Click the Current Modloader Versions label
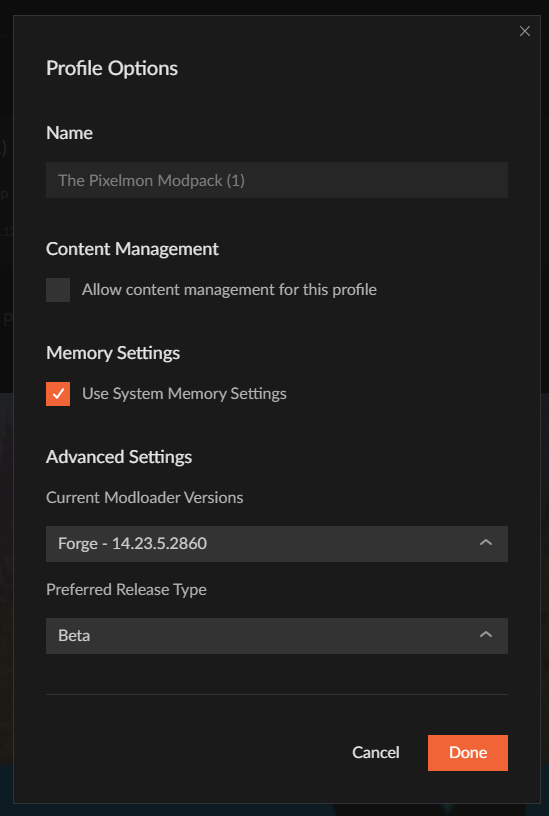Screen dimensions: 549x816 pos(145,498)
